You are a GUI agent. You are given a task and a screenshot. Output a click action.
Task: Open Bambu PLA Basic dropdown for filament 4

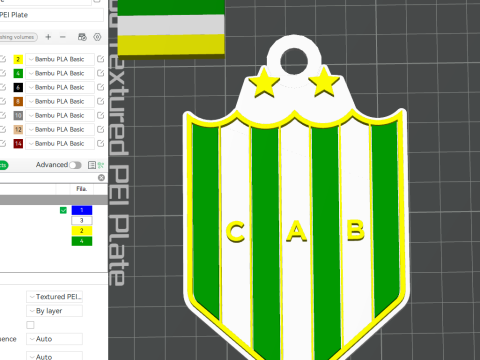pos(60,73)
